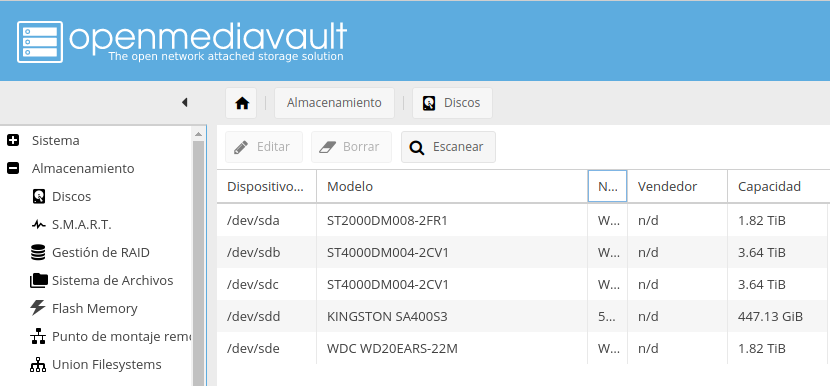Open the Punto de montaje remoto entry
The width and height of the screenshot is (830, 386).
coord(111,336)
